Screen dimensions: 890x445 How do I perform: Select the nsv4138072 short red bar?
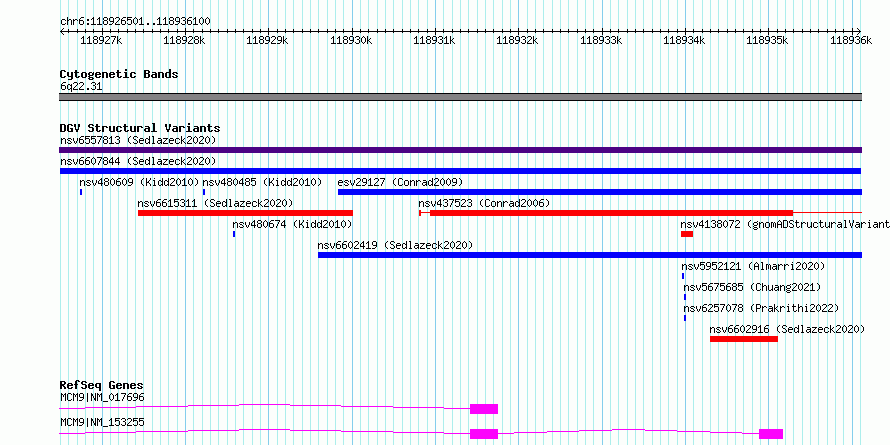(687, 234)
